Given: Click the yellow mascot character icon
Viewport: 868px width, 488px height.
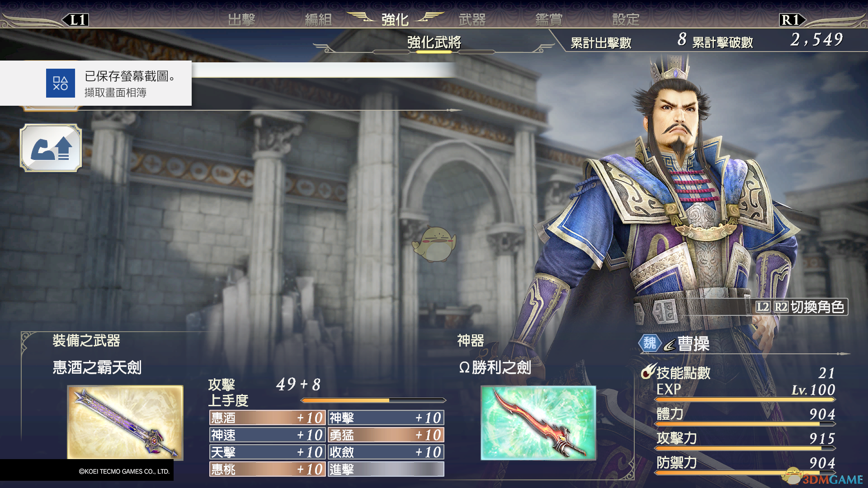Looking at the screenshot, I should (x=434, y=244).
